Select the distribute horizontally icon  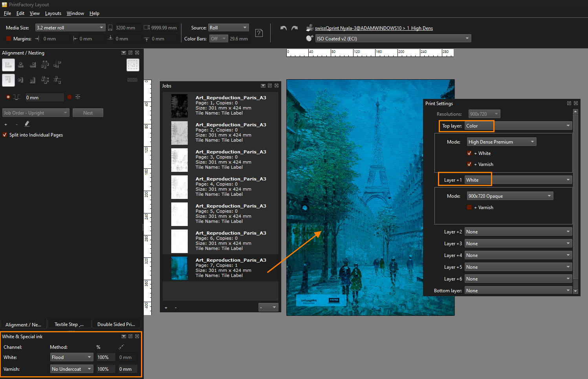click(x=45, y=65)
